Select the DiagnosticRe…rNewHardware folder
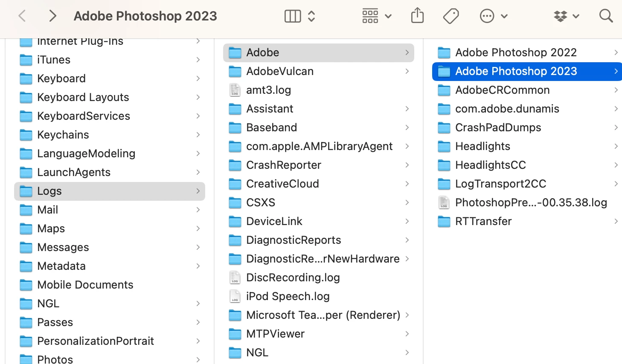The height and width of the screenshot is (364, 622). click(319, 259)
